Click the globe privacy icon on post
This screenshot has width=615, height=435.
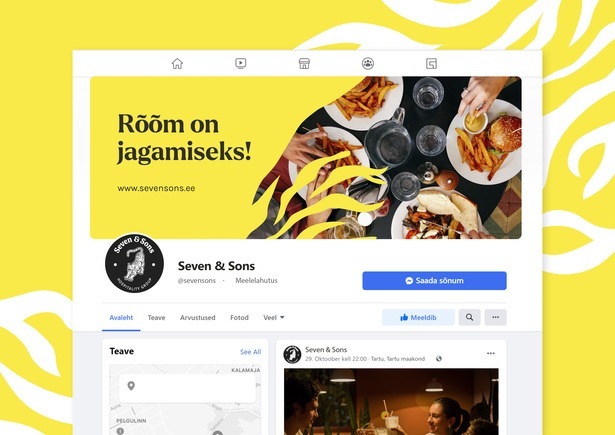pyautogui.click(x=439, y=359)
